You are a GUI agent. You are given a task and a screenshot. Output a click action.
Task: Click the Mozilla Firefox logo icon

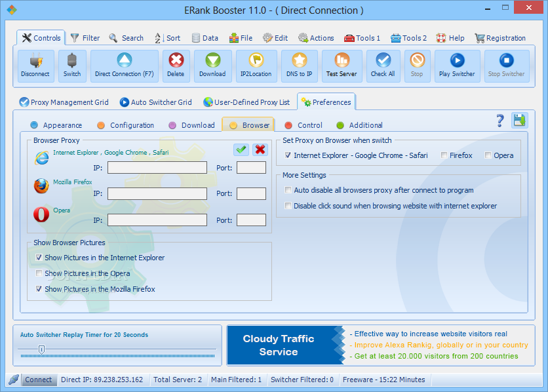[41, 186]
